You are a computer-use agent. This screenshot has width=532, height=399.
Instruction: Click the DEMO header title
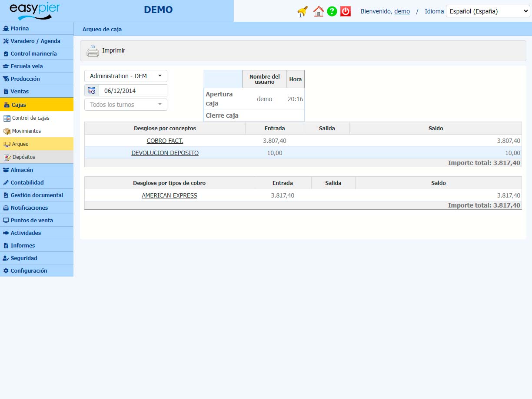158,10
